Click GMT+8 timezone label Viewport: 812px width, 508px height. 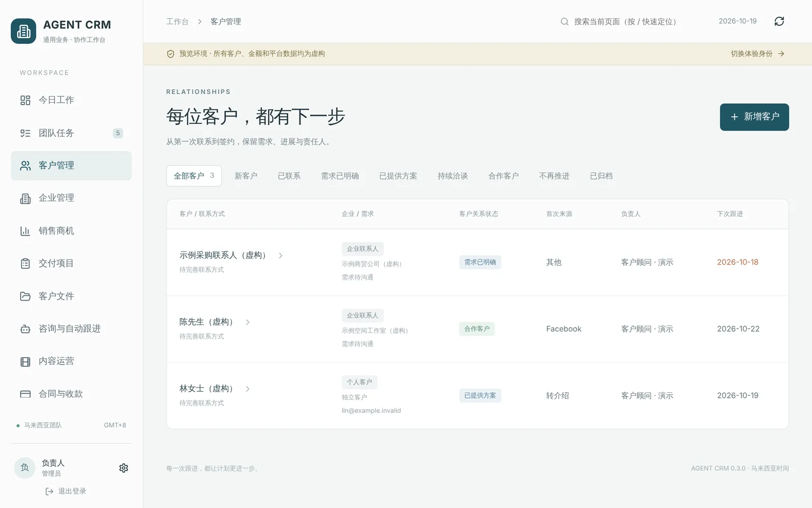coord(115,425)
